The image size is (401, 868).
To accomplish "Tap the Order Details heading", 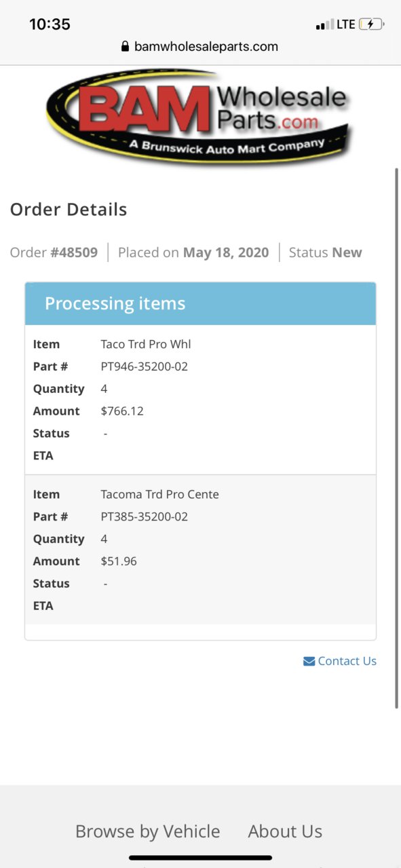I will point(69,210).
